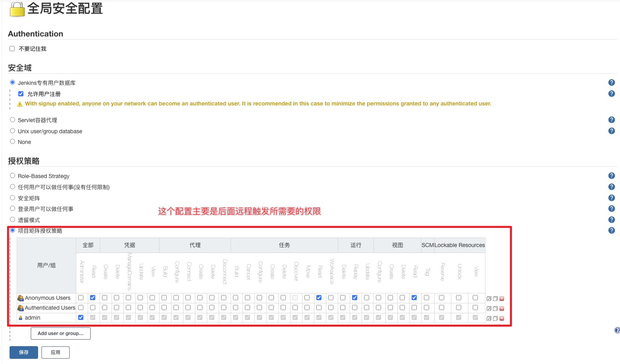Click select-all icon in Anonymous Users row

tap(489, 299)
